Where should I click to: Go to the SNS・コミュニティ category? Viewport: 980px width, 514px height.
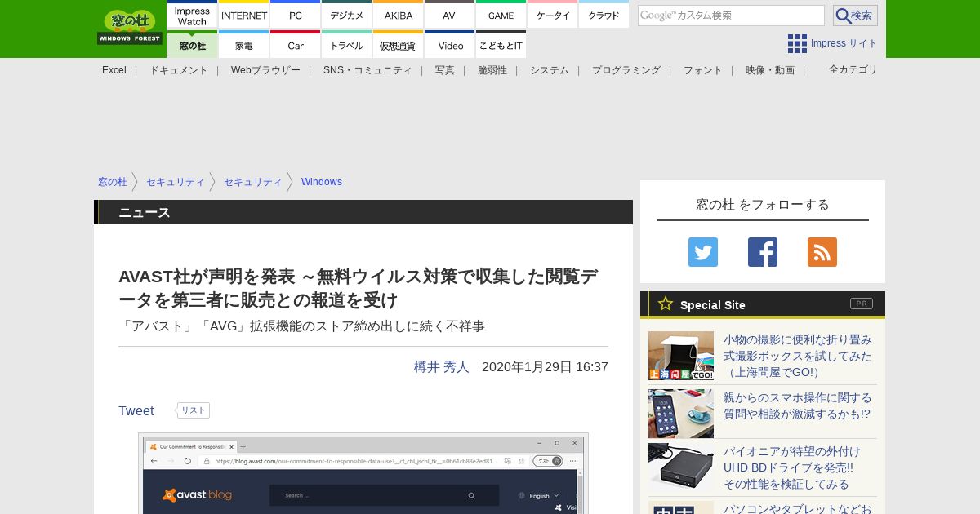[x=367, y=70]
